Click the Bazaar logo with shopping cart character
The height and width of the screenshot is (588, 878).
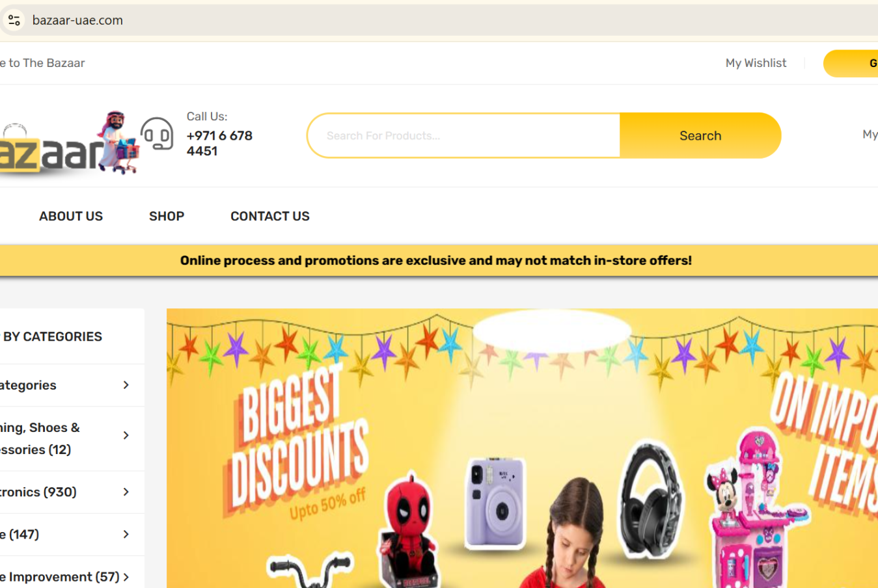pyautogui.click(x=70, y=143)
